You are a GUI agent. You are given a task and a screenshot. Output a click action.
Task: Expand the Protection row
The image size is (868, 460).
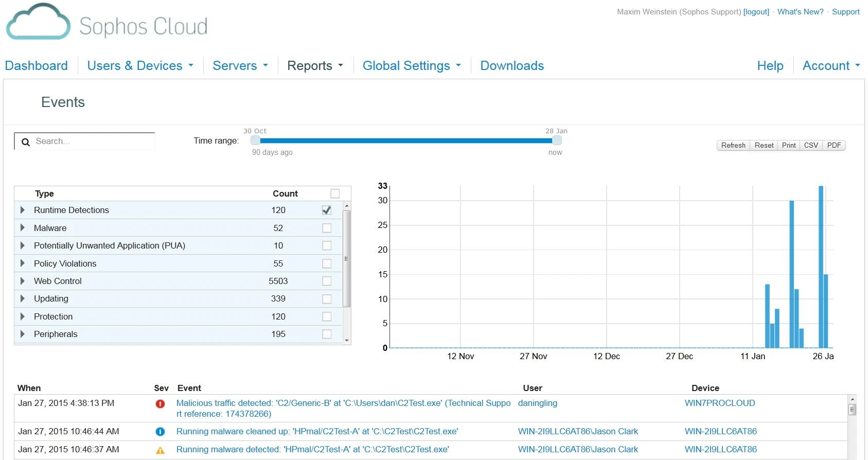tap(22, 316)
